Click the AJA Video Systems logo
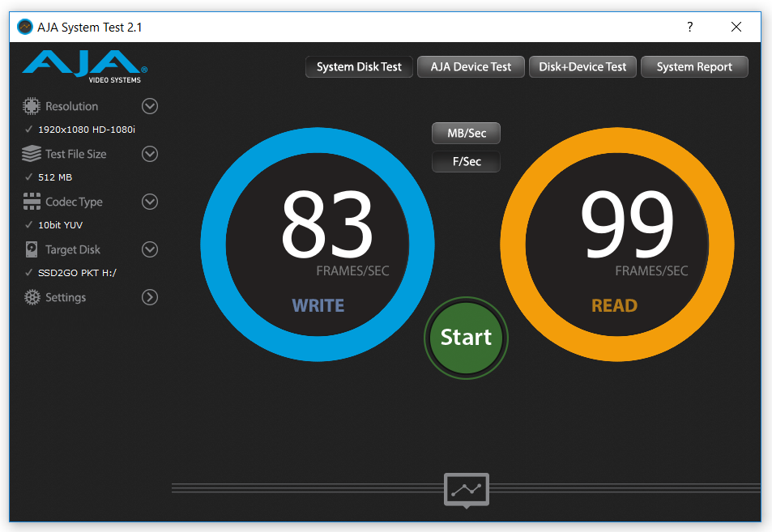 tap(84, 66)
